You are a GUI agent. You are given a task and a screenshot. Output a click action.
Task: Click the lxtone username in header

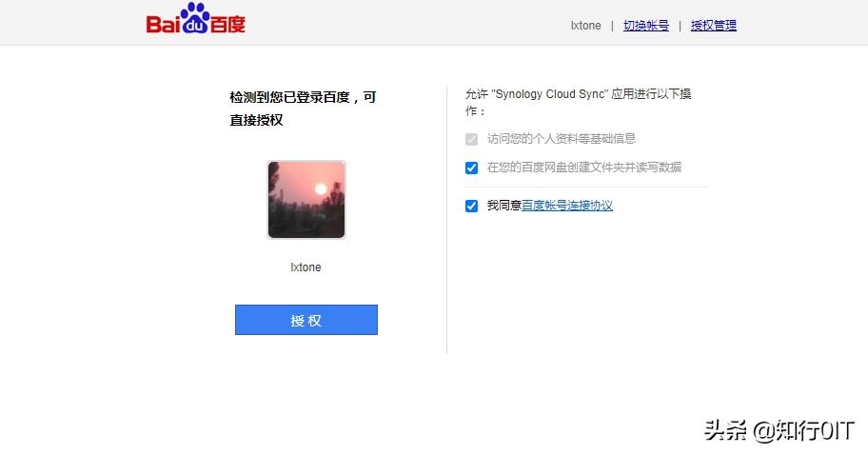[x=585, y=26]
